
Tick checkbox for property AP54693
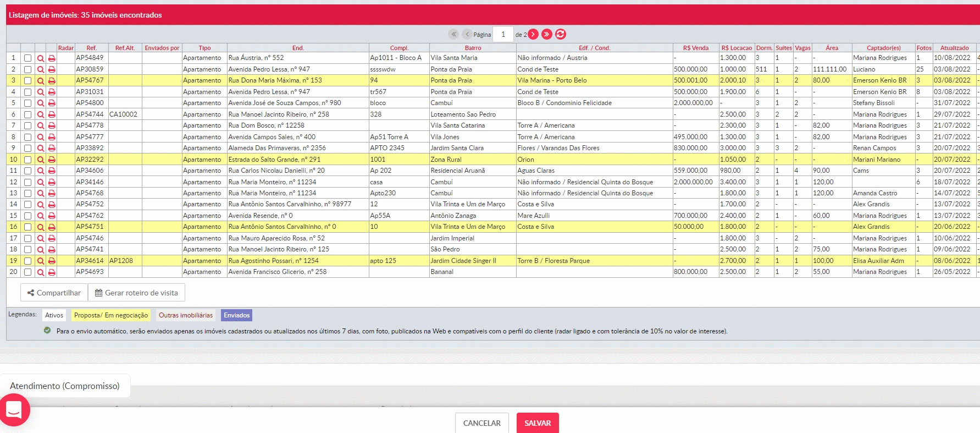click(x=27, y=272)
